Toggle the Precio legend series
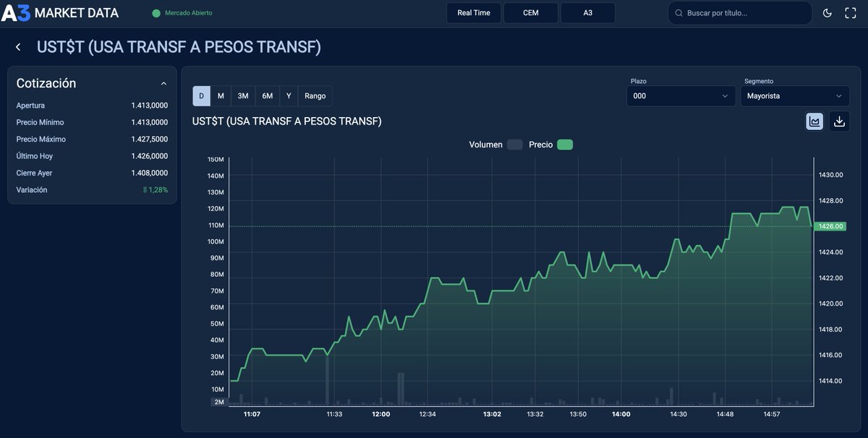868x438 pixels. click(550, 145)
